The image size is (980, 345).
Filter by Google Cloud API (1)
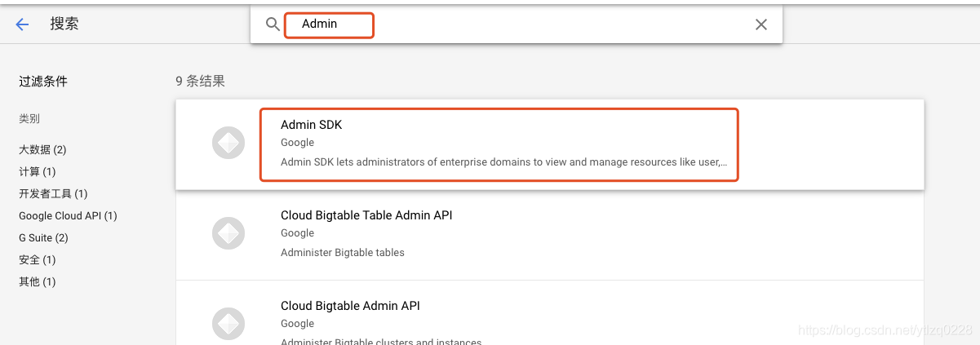click(x=68, y=215)
